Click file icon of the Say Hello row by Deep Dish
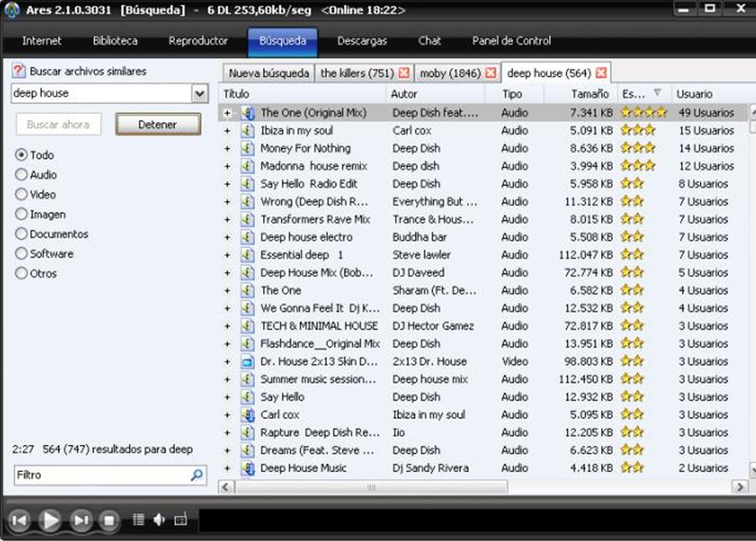This screenshot has height=541, width=756. point(247,397)
